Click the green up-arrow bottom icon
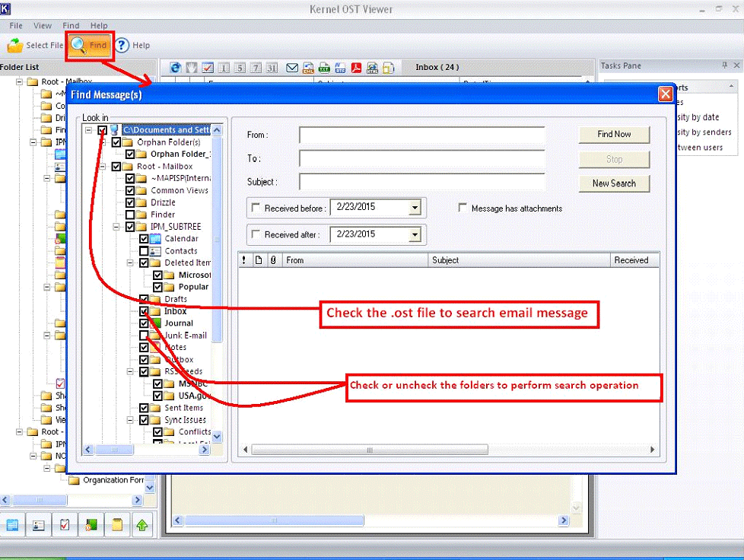The height and width of the screenshot is (560, 744). coord(142,525)
